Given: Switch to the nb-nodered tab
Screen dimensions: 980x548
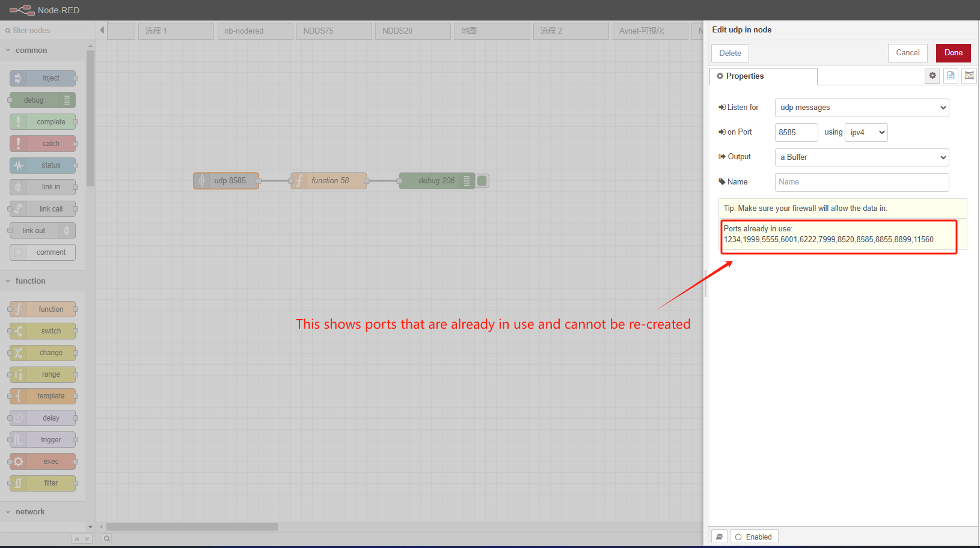Looking at the screenshot, I should coord(256,31).
